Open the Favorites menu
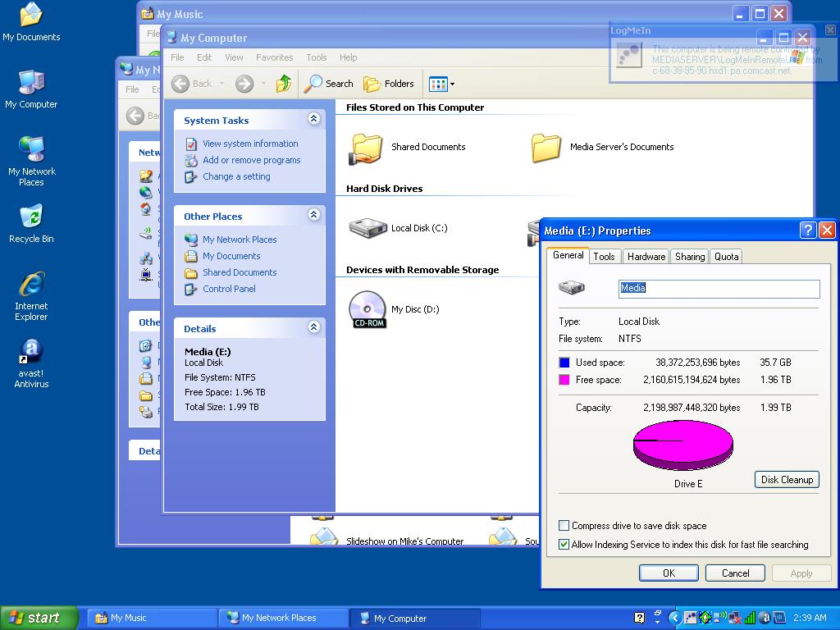This screenshot has height=630, width=840. point(274,57)
